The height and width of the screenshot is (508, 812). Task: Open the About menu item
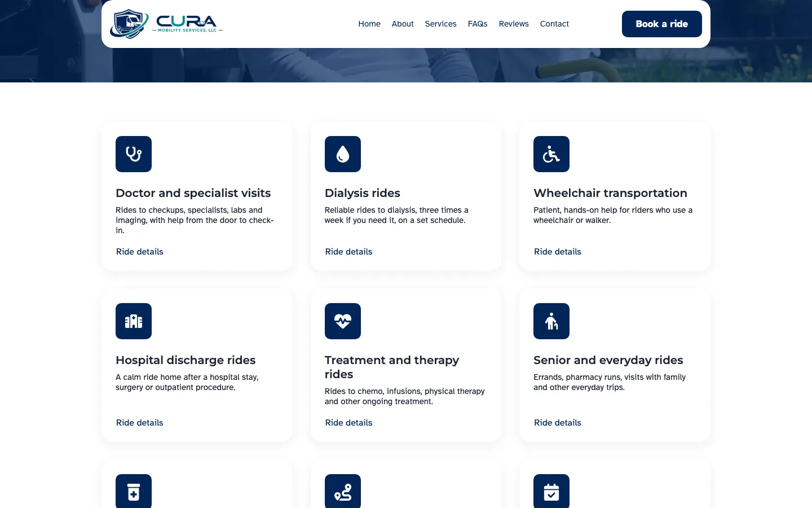click(403, 24)
